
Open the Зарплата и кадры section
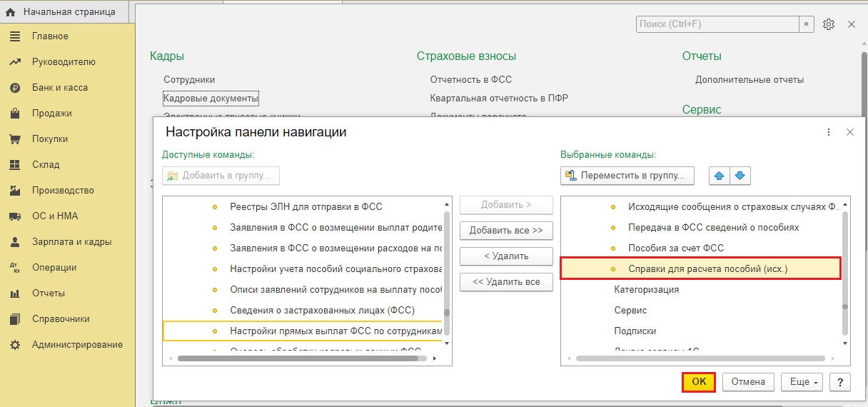point(71,242)
